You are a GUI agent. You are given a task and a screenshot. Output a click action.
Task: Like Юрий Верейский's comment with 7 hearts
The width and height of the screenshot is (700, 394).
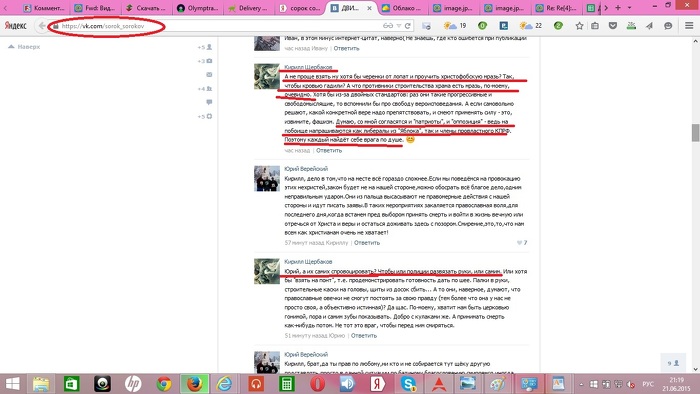pyautogui.click(x=522, y=243)
